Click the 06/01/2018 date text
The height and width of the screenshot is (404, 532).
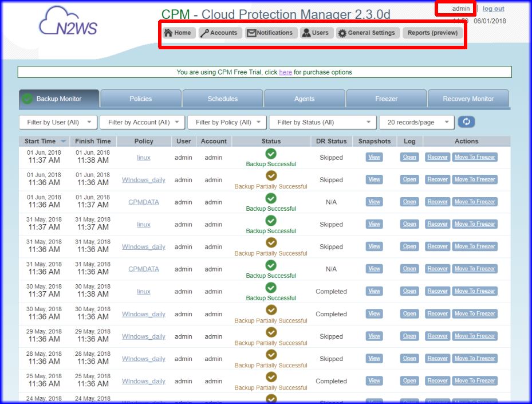490,21
